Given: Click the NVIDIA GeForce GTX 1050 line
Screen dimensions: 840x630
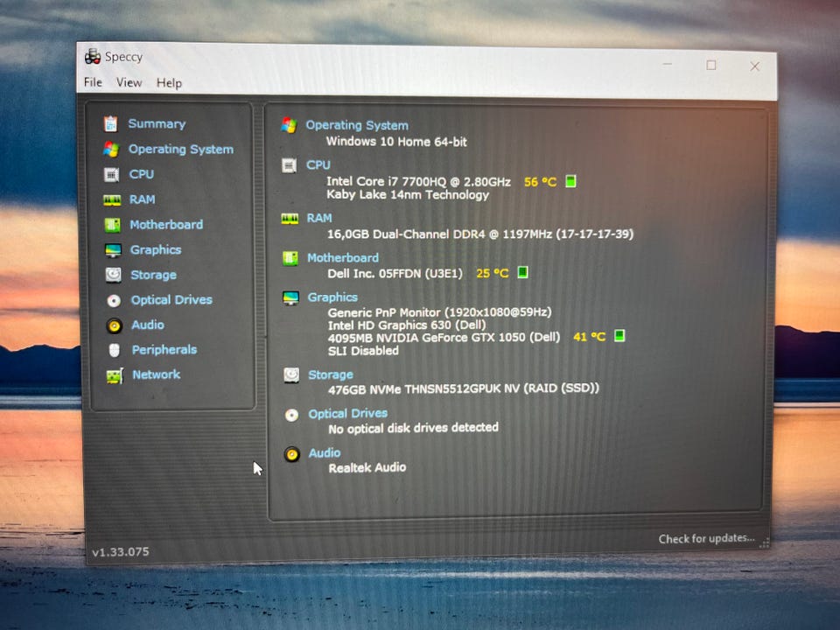Looking at the screenshot, I should point(444,338).
